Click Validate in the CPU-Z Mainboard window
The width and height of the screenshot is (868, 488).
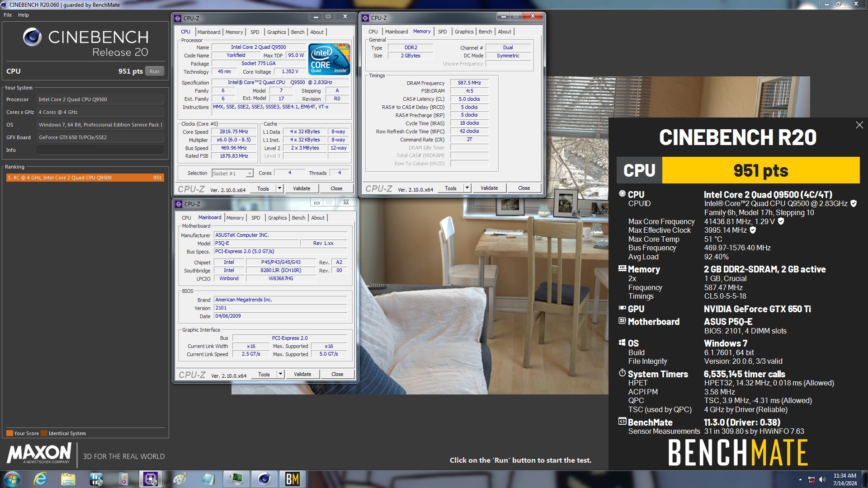coord(302,374)
